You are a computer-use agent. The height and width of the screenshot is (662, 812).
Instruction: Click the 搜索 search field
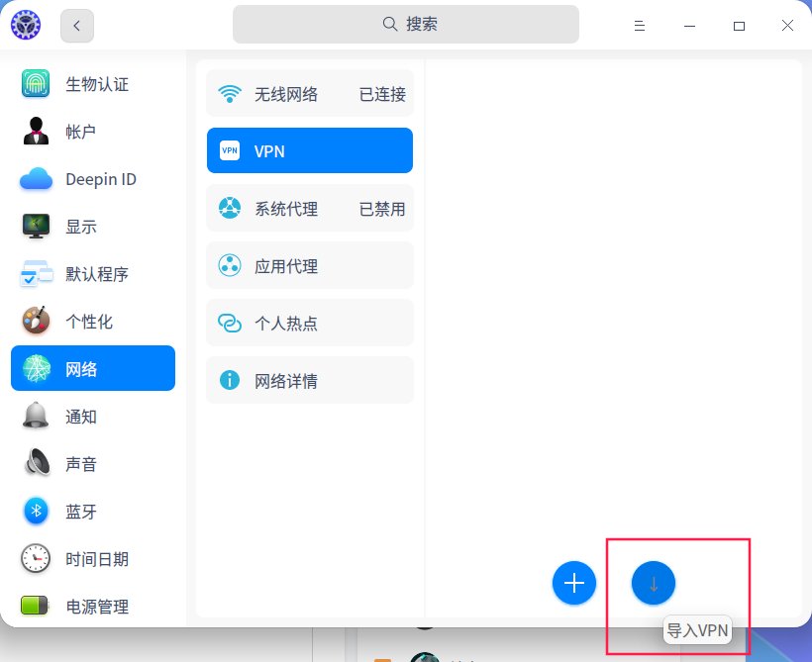(x=406, y=24)
